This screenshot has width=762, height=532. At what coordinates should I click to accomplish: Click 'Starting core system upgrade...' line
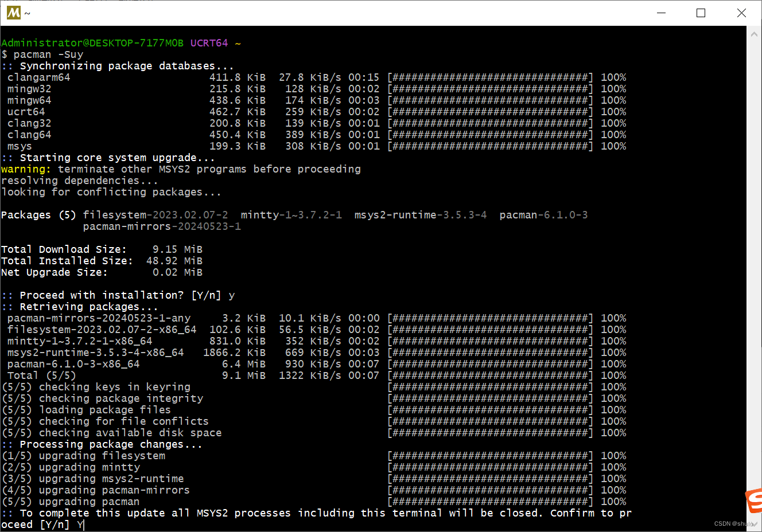108,158
